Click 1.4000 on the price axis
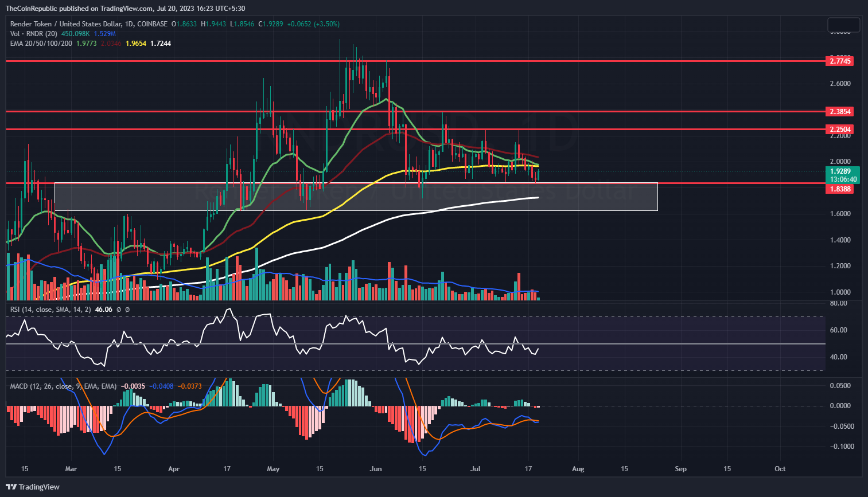The image size is (868, 497). pyautogui.click(x=840, y=240)
